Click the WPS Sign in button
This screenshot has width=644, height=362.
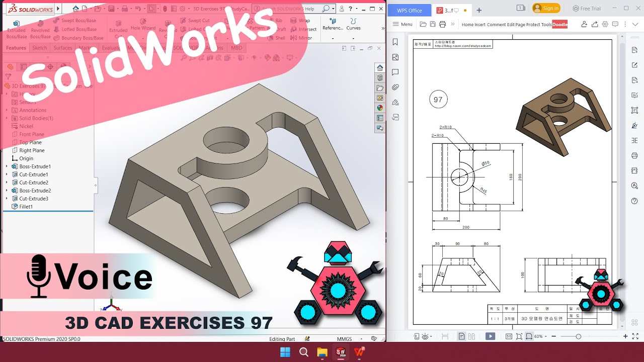pos(546,8)
